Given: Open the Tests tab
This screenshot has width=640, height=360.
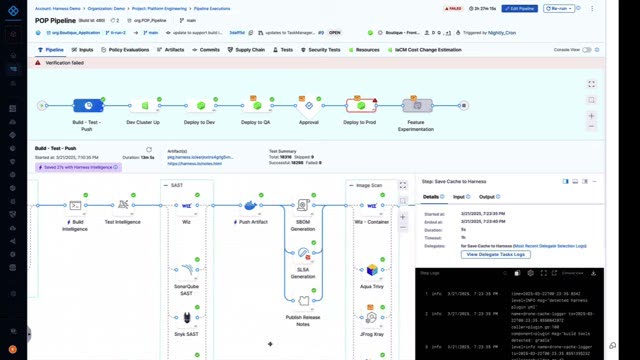Looking at the screenshot, I should pyautogui.click(x=283, y=50).
